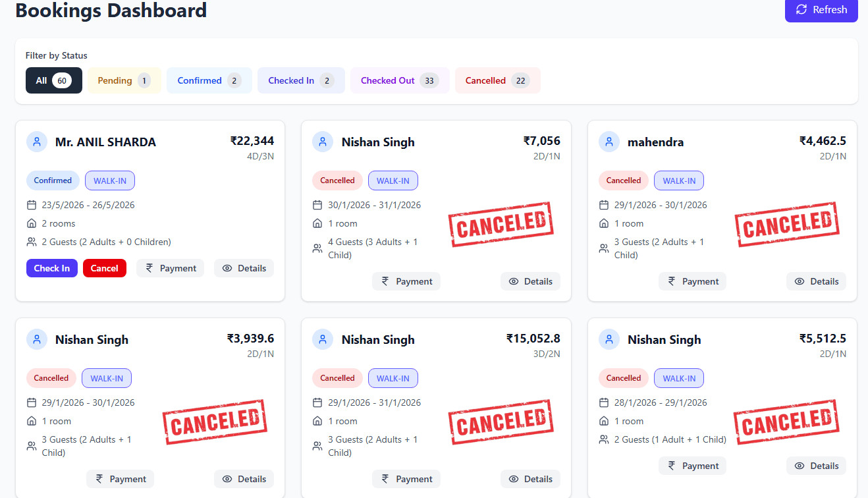
Task: Open Payment for Nishan Singh's ₹7,056 booking
Action: [x=406, y=281]
